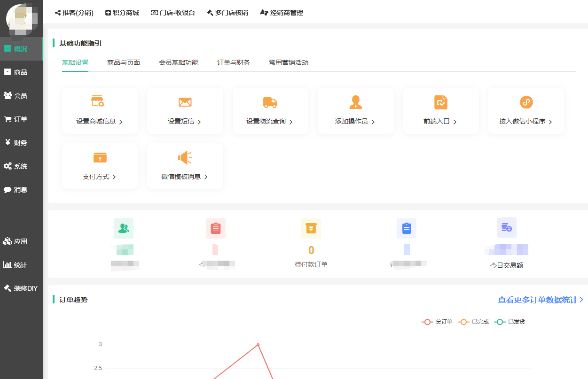The width and height of the screenshot is (588, 379).
Task: Click the 待付款订单 label
Action: coord(311,264)
